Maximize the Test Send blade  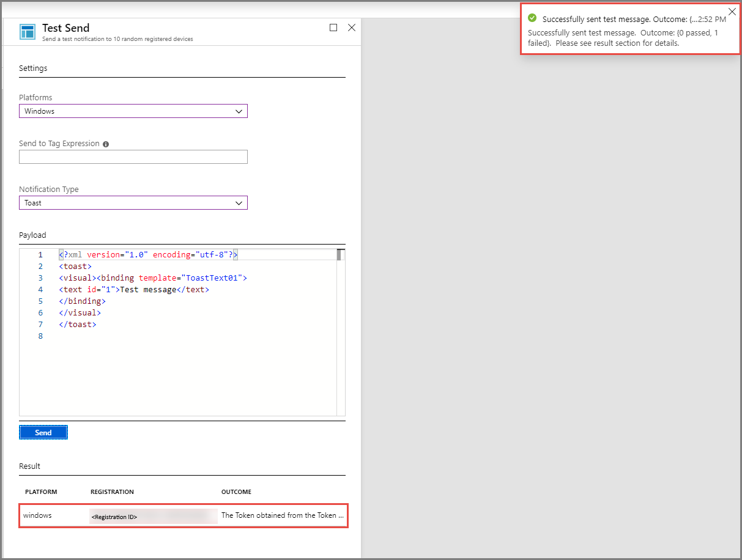coord(333,28)
